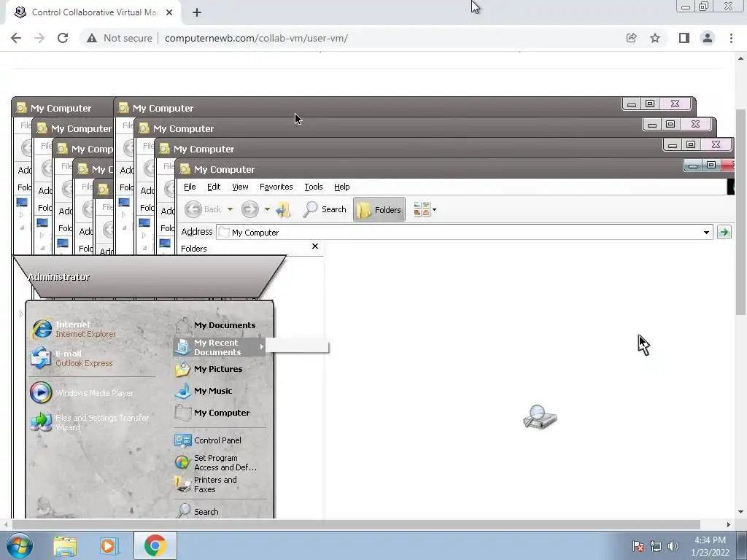Open My Documents in Start menu
The width and height of the screenshot is (747, 560).
215,325
